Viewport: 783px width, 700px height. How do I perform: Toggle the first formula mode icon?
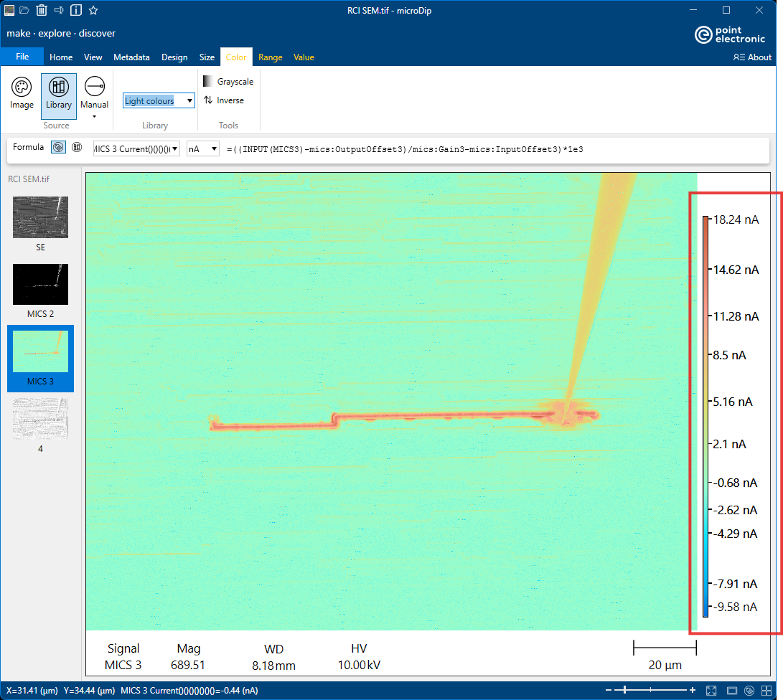58,147
